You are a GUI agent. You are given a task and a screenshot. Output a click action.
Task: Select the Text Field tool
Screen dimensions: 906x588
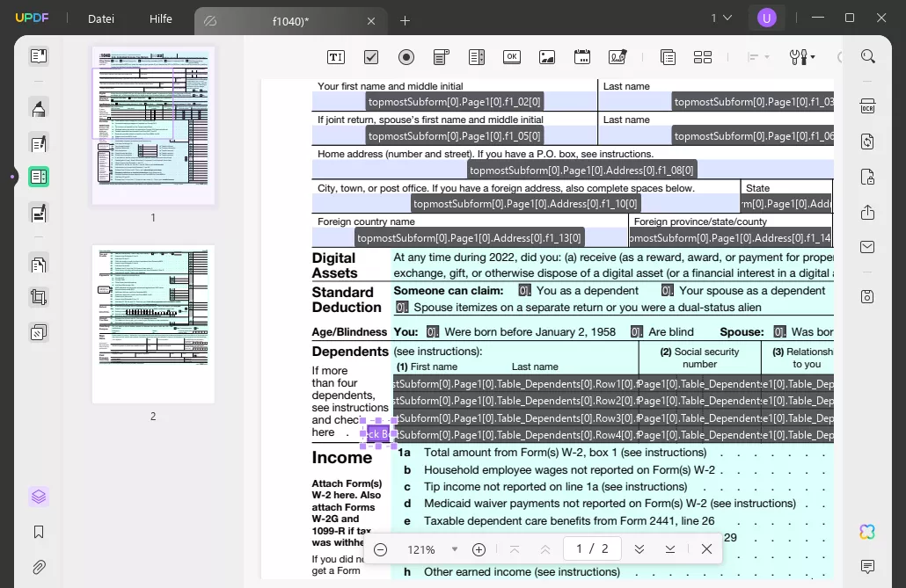point(336,57)
